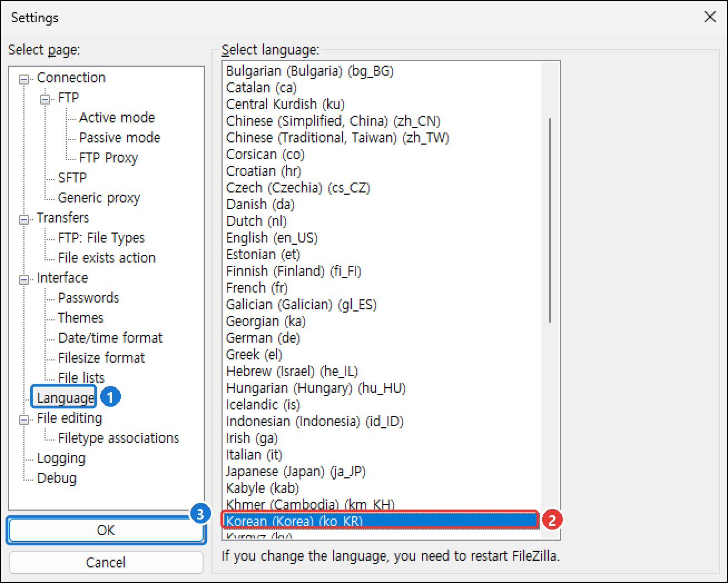Pick German (de) from the list

coord(381,338)
